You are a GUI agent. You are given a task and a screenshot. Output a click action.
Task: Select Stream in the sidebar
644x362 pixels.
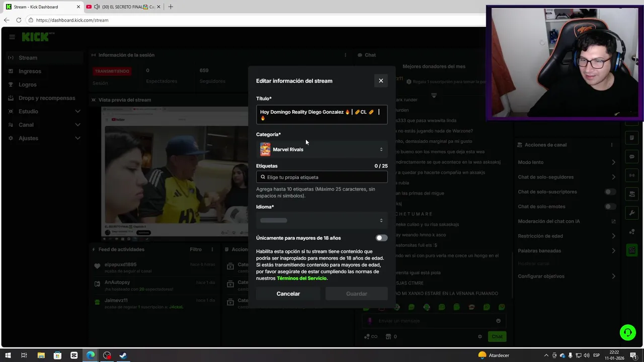(44, 58)
